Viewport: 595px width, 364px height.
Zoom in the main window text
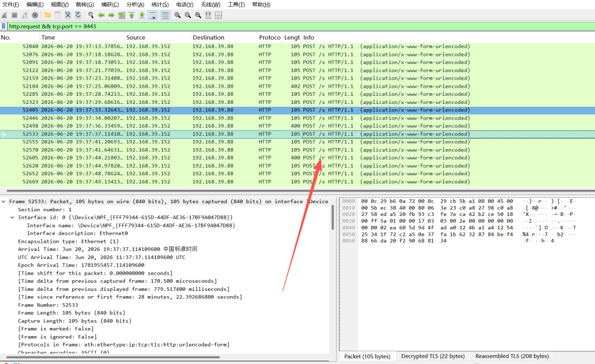(x=178, y=15)
